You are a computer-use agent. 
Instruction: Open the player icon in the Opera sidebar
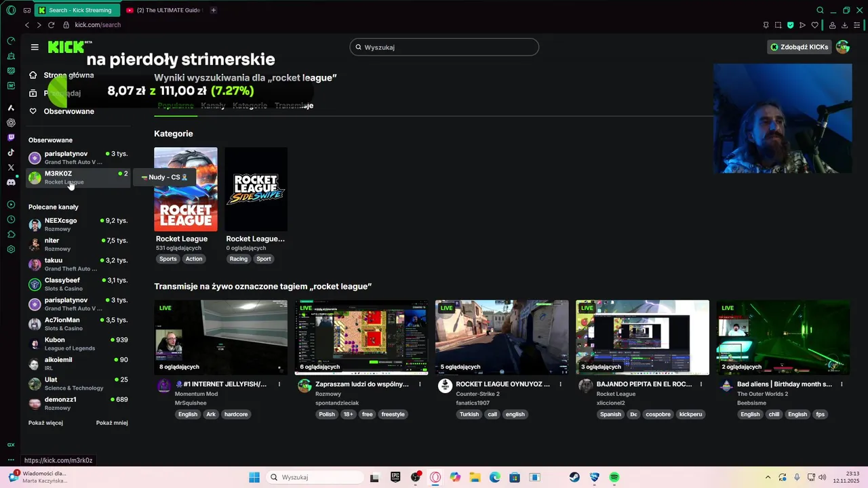11,205
